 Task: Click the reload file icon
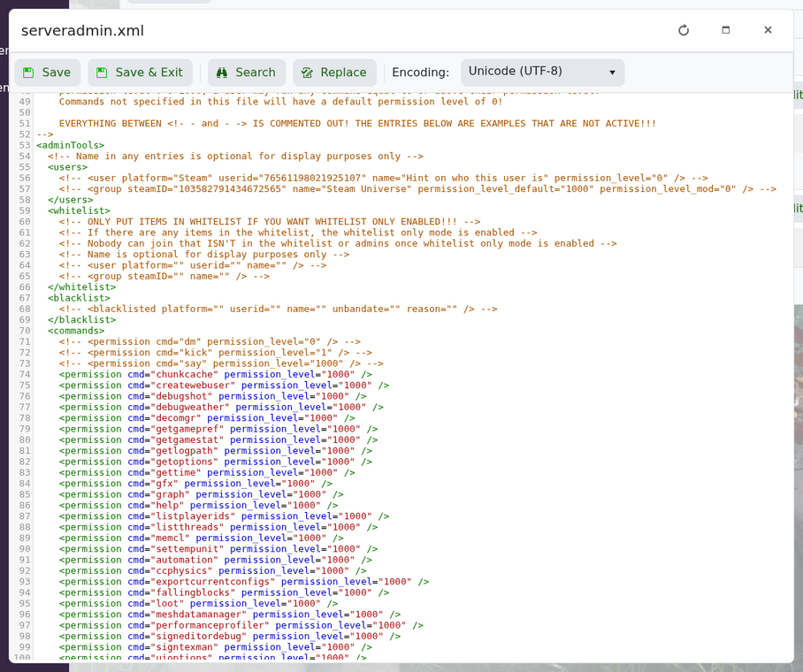click(684, 30)
